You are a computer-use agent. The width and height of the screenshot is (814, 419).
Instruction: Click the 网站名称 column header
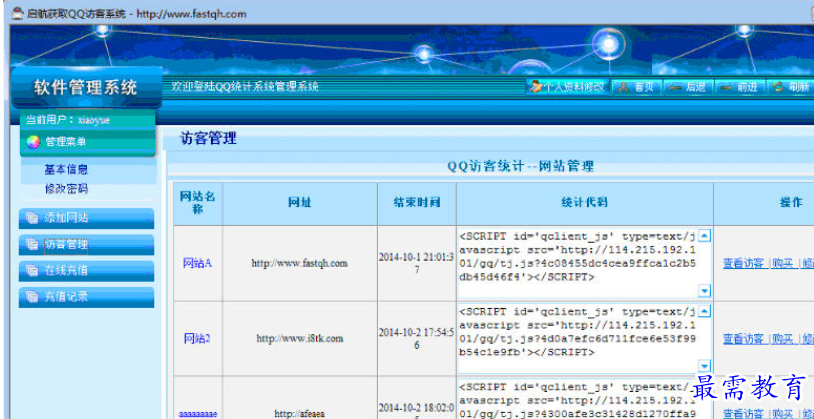(198, 203)
